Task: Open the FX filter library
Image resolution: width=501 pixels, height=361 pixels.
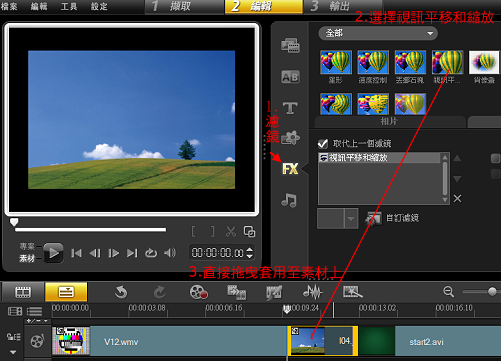Action: [290, 169]
